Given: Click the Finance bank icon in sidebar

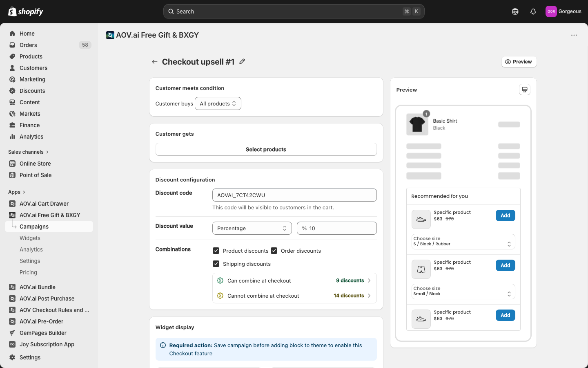Looking at the screenshot, I should [12, 125].
